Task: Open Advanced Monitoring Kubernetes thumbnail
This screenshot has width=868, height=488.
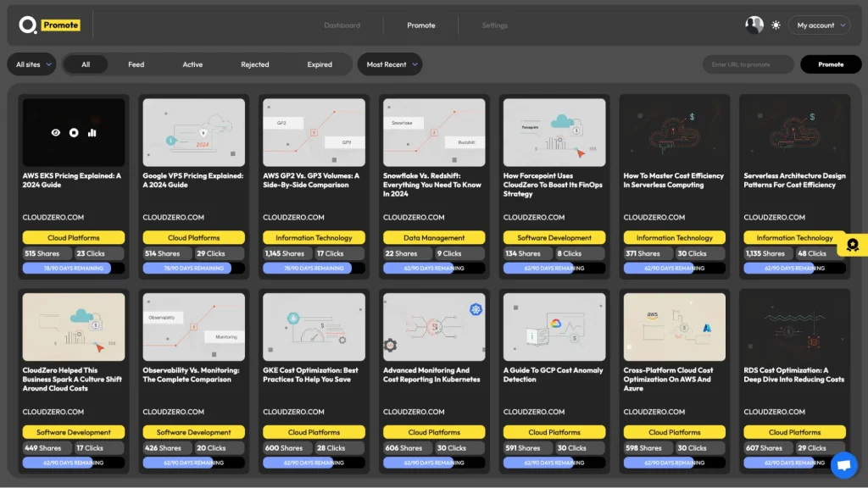Action: 434,327
